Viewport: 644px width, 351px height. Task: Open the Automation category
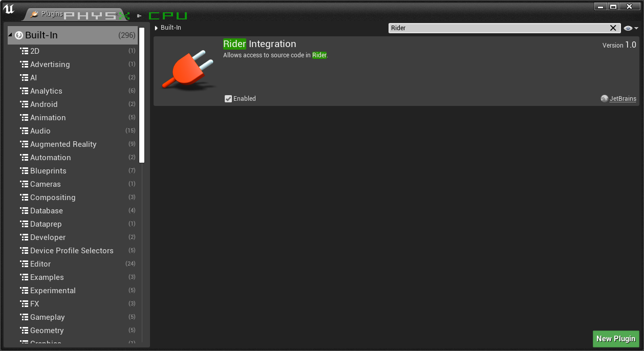pyautogui.click(x=51, y=158)
